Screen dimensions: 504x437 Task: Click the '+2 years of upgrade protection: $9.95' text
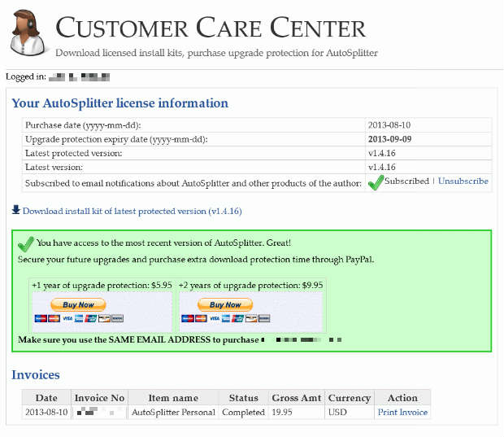(250, 286)
